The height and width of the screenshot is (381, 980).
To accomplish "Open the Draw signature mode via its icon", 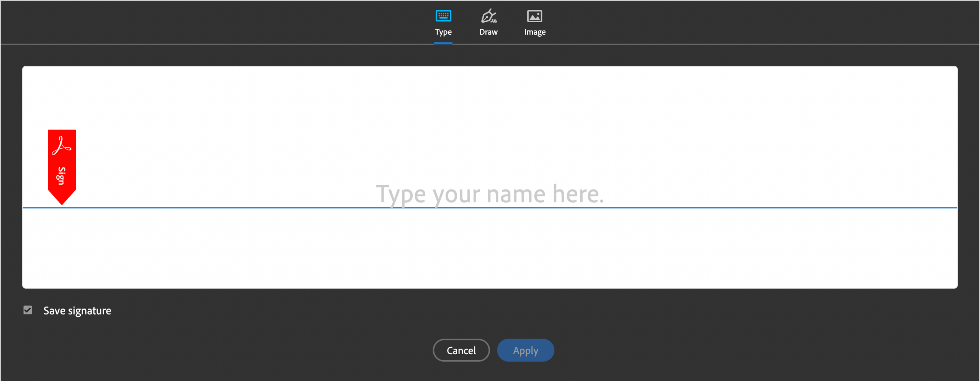I will [488, 15].
